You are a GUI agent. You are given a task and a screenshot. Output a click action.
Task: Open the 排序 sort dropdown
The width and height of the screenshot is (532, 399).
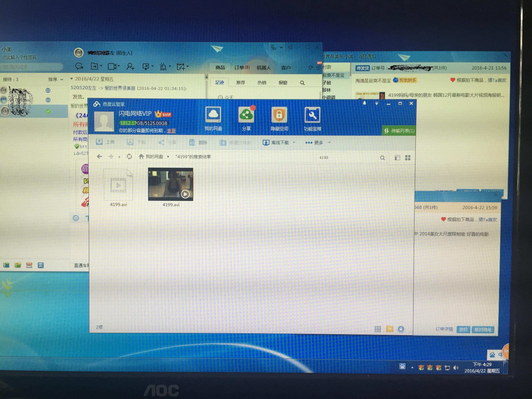point(56,79)
